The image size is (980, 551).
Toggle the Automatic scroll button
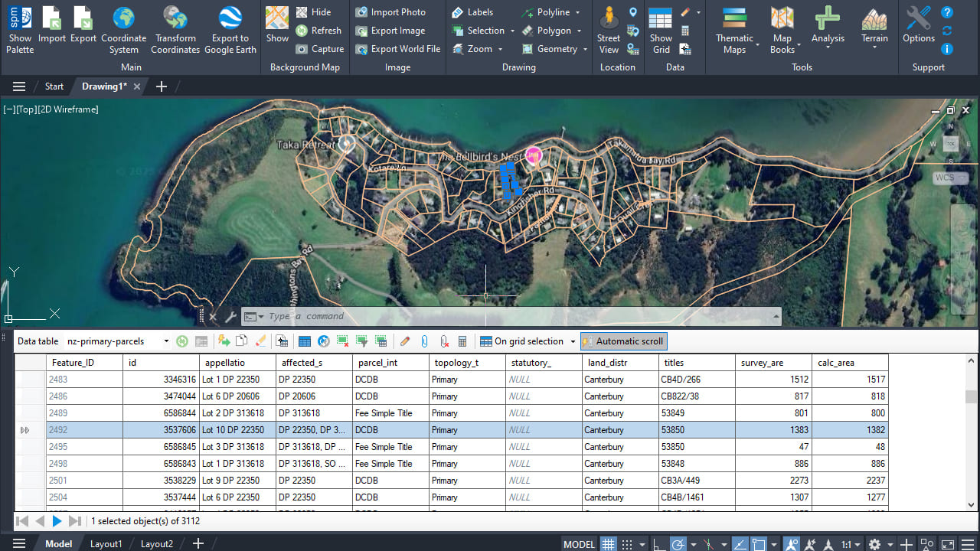coord(623,341)
